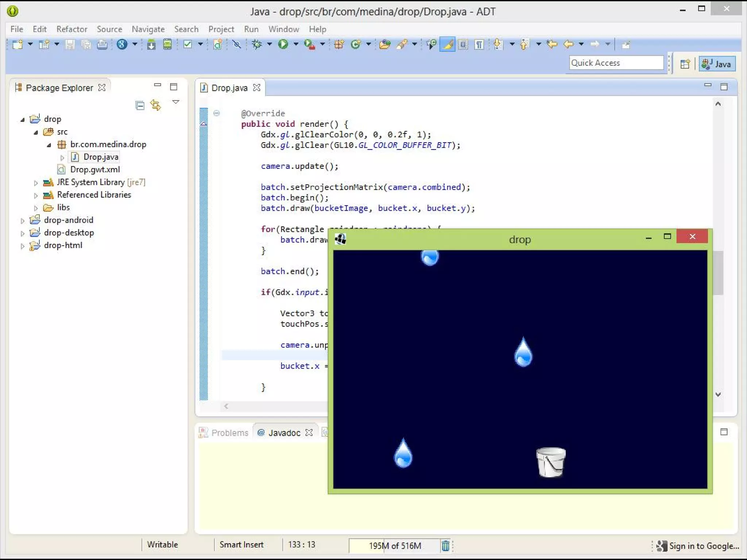Click the New Java Package icon
The image size is (747, 560).
[x=339, y=44]
